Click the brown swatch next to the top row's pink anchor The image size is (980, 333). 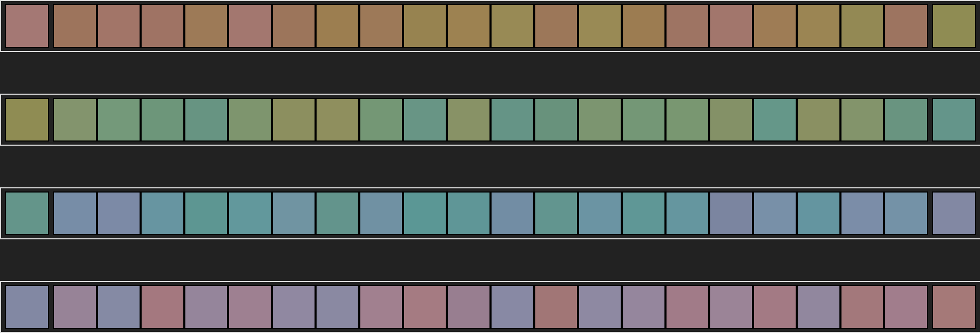[x=75, y=26]
